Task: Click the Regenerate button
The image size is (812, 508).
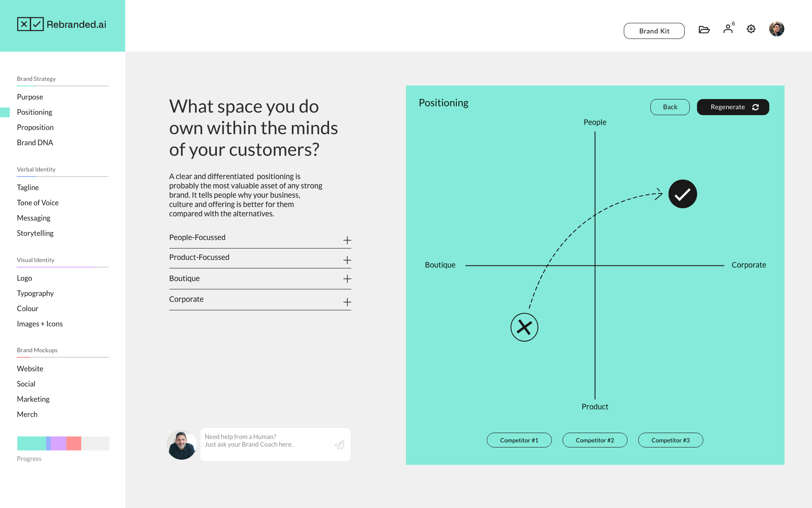Action: coord(733,107)
